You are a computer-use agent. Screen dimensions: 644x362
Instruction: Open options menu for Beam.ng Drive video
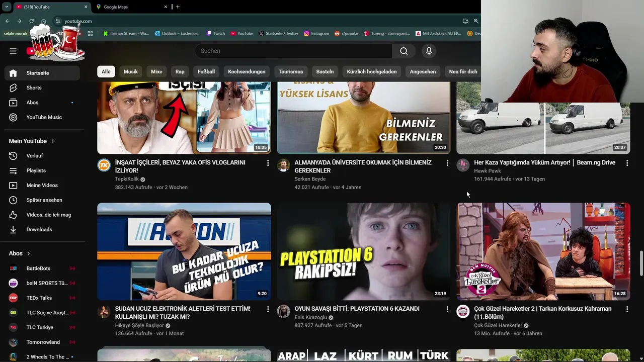click(x=627, y=163)
